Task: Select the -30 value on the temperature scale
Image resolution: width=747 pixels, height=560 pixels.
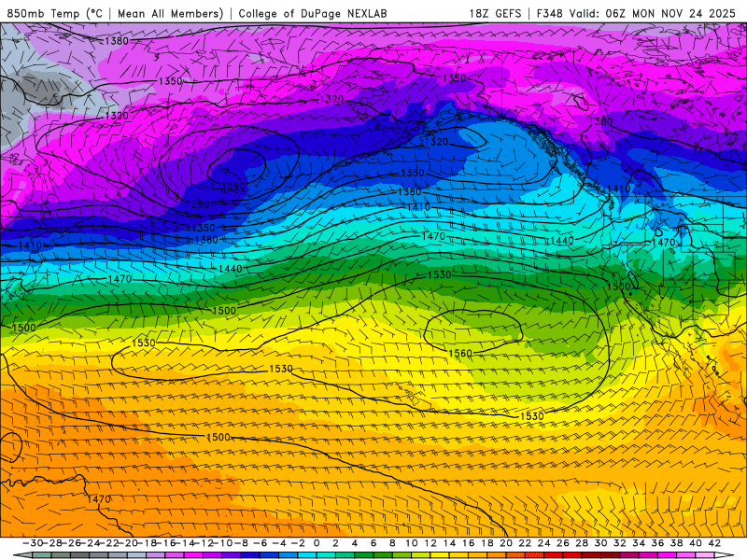Action: 33,543
